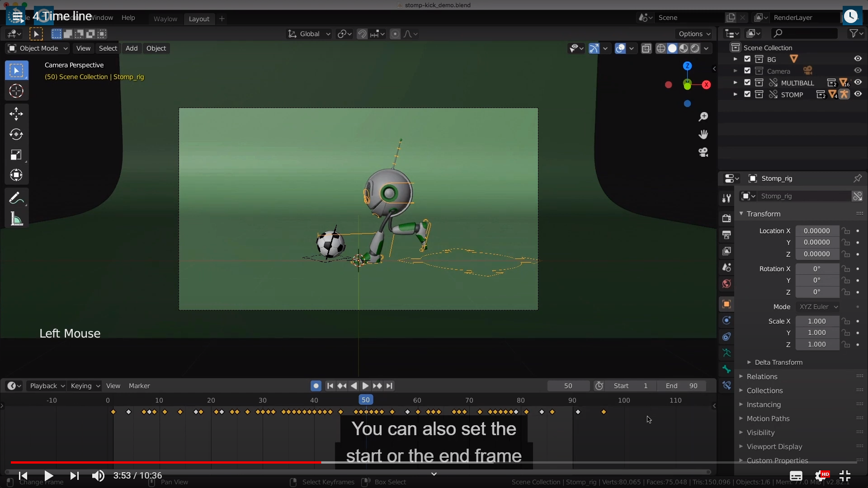Viewport: 868px width, 488px height.
Task: Select the Move tool in toolbar
Action: pyautogui.click(x=16, y=113)
